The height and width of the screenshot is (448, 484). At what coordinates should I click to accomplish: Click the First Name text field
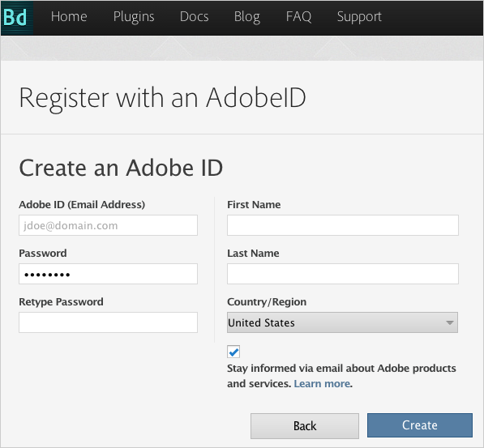343,225
